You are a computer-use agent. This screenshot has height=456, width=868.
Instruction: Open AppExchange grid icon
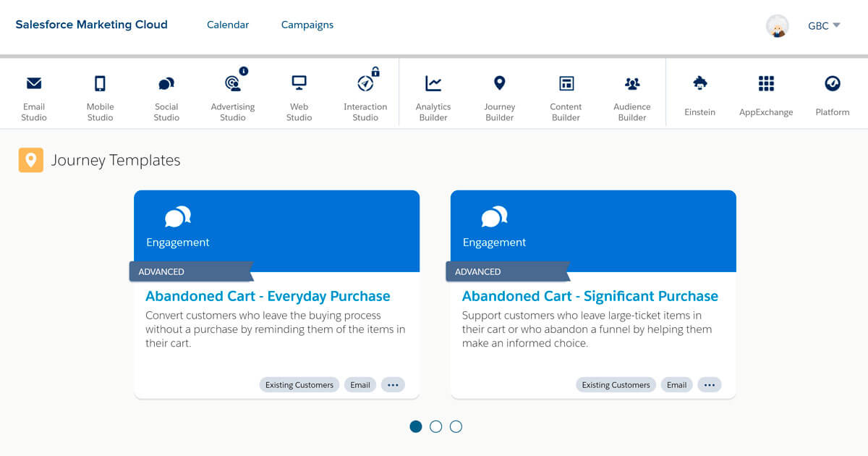(766, 84)
